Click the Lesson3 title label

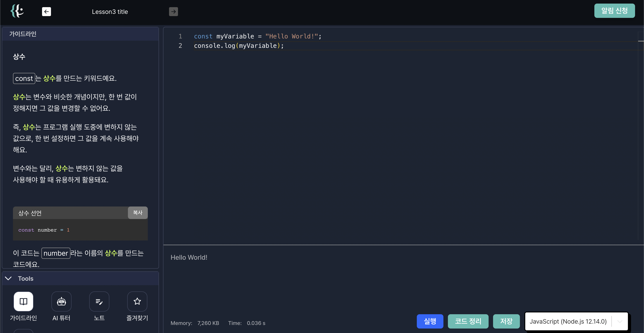(110, 12)
